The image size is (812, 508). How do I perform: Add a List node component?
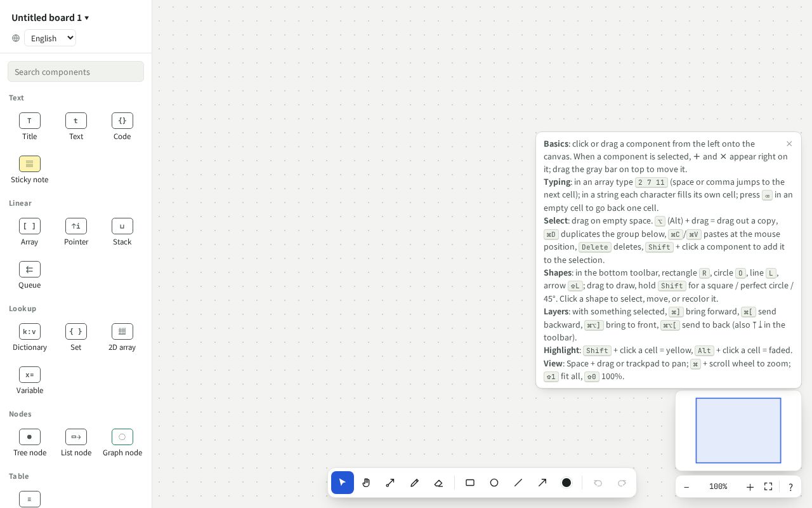click(x=76, y=443)
